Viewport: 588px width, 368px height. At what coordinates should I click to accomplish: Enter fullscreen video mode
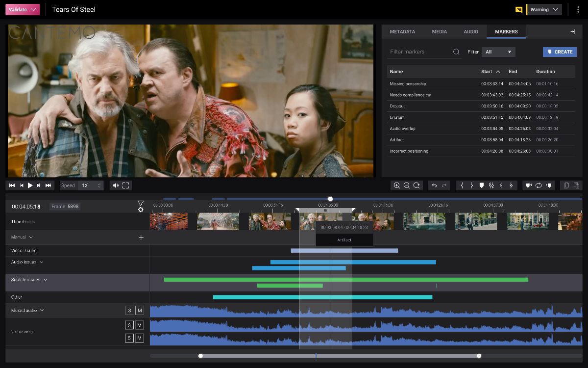pyautogui.click(x=126, y=185)
